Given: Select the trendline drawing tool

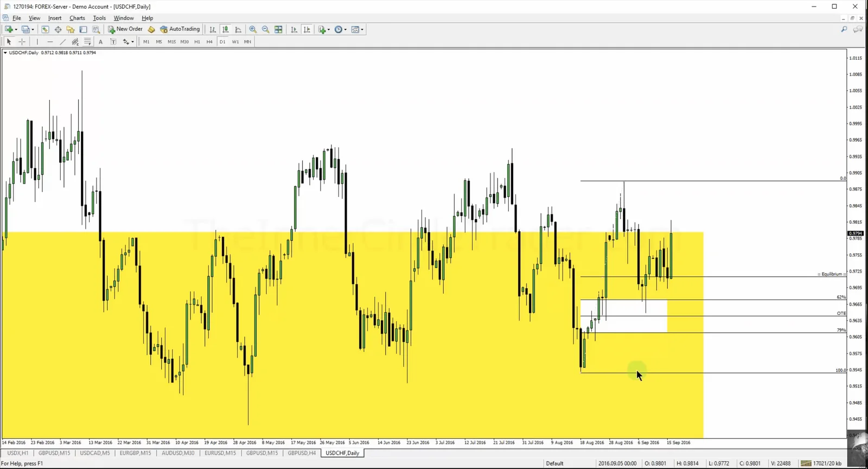Looking at the screenshot, I should click(x=63, y=42).
